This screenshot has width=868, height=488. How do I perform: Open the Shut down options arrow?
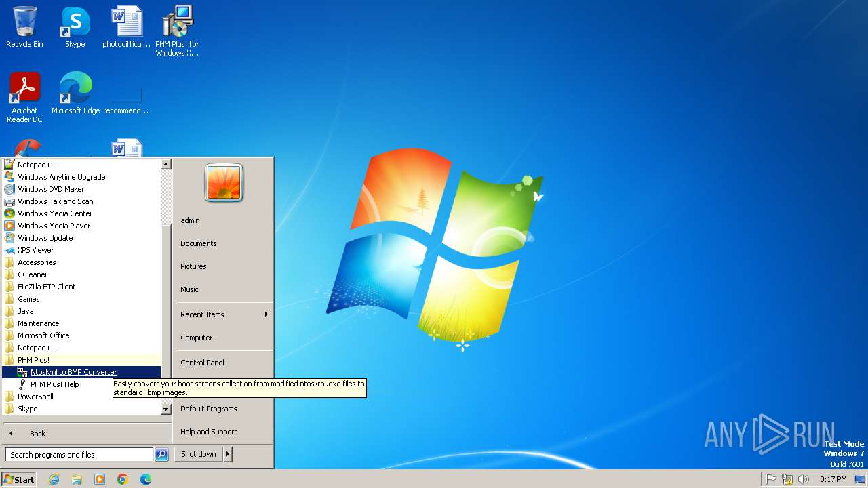click(228, 454)
